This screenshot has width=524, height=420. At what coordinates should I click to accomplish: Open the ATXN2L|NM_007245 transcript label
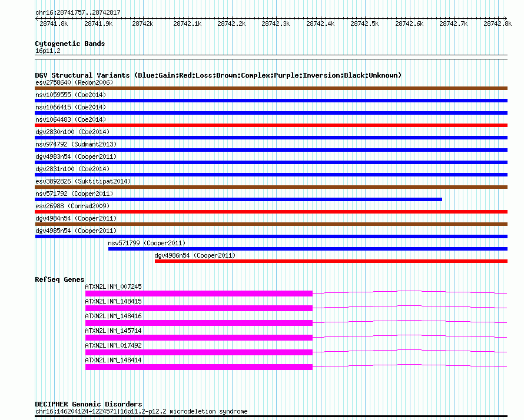click(113, 287)
